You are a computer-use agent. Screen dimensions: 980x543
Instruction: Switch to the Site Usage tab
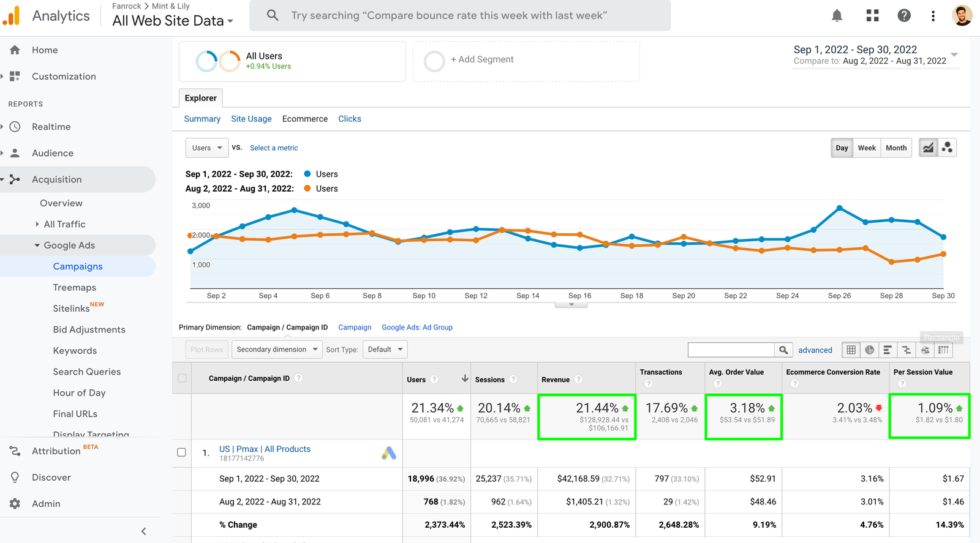[x=251, y=119]
